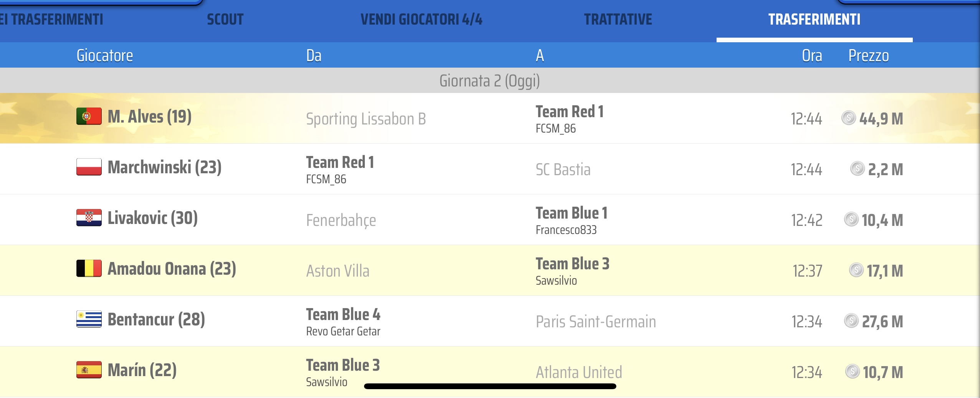Image resolution: width=980 pixels, height=398 pixels.
Task: Click Portugal flag icon beside M. Alves
Action: [89, 116]
